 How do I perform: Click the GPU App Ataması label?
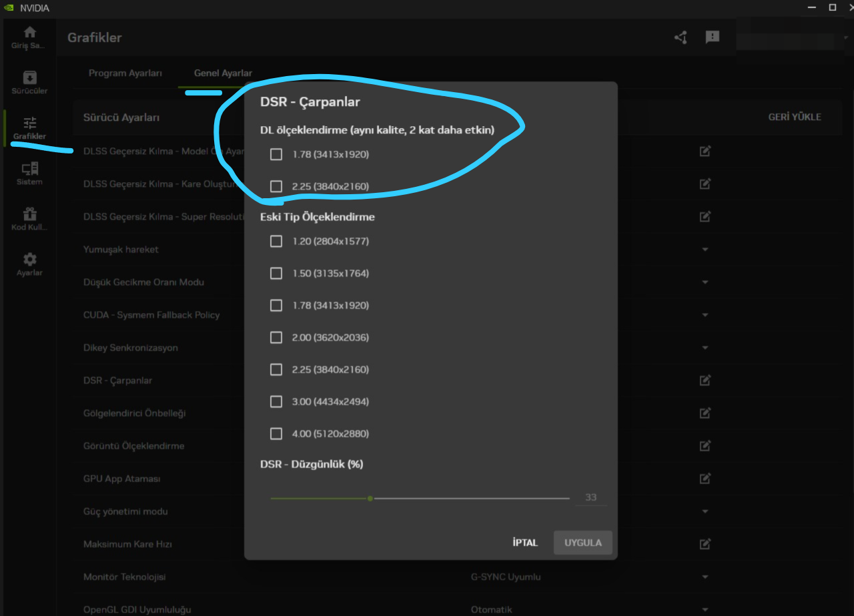pyautogui.click(x=122, y=479)
